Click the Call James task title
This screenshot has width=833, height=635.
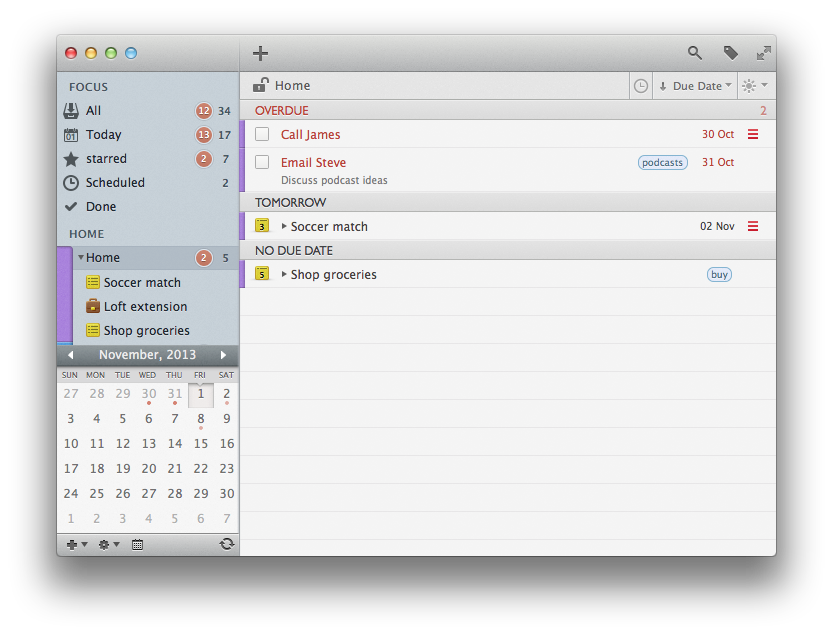click(310, 134)
